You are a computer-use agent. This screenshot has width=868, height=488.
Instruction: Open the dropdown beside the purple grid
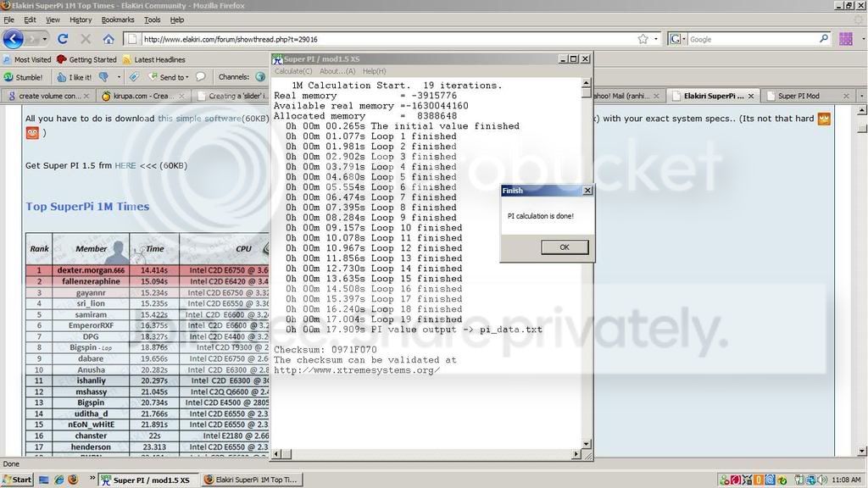(x=862, y=39)
